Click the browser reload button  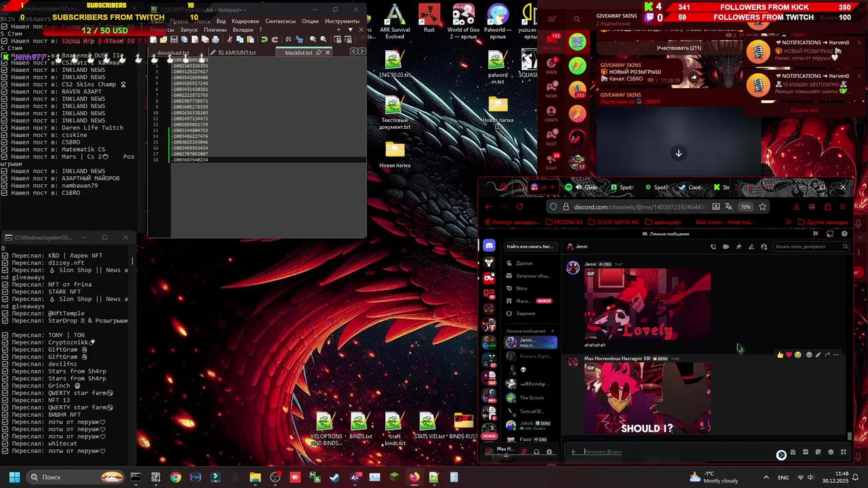[x=519, y=207]
